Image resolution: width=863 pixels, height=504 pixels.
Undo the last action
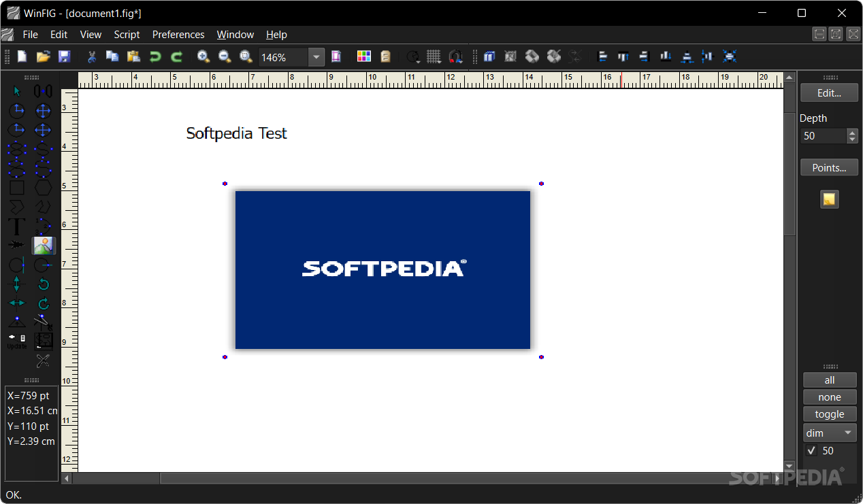pyautogui.click(x=155, y=57)
